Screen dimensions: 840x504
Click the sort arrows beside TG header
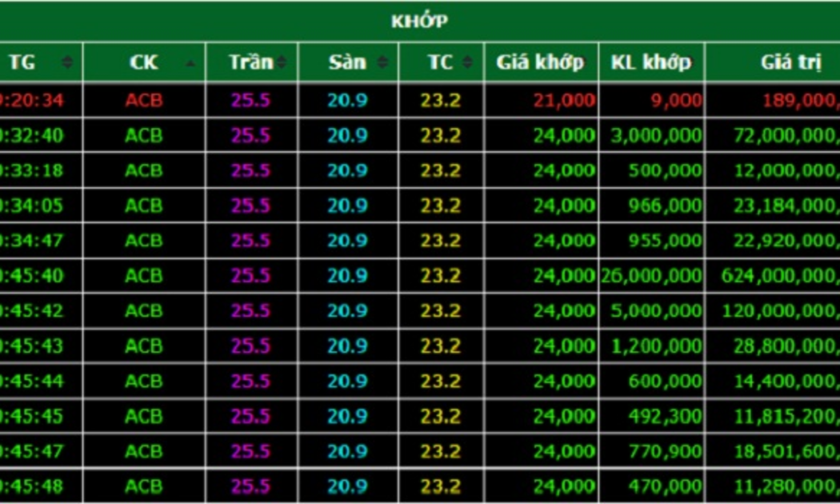click(67, 62)
